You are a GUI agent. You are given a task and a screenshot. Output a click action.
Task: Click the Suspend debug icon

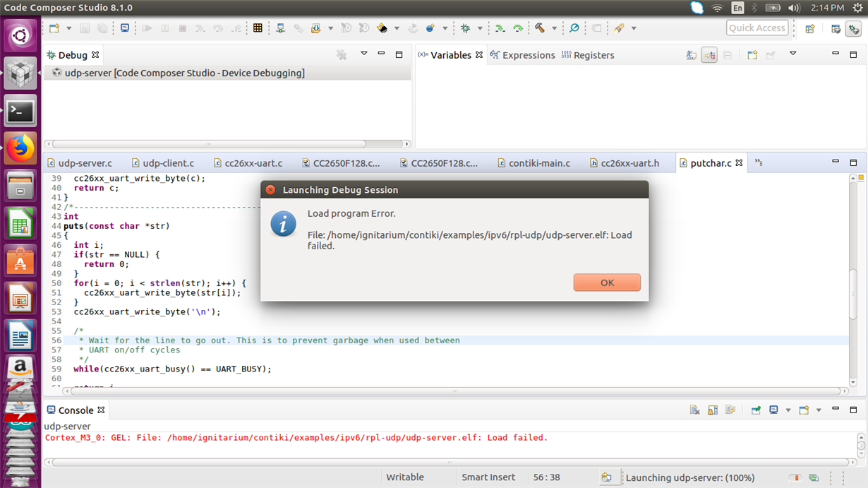tap(165, 28)
